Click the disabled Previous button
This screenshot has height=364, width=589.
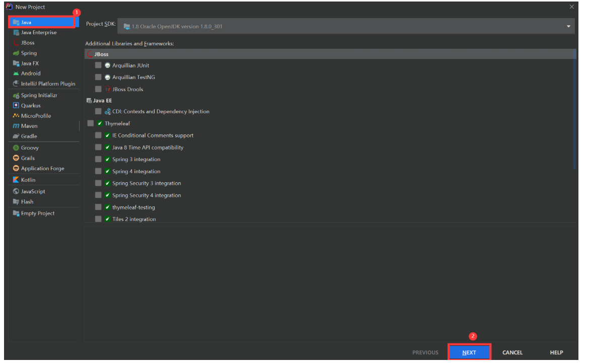(x=425, y=353)
